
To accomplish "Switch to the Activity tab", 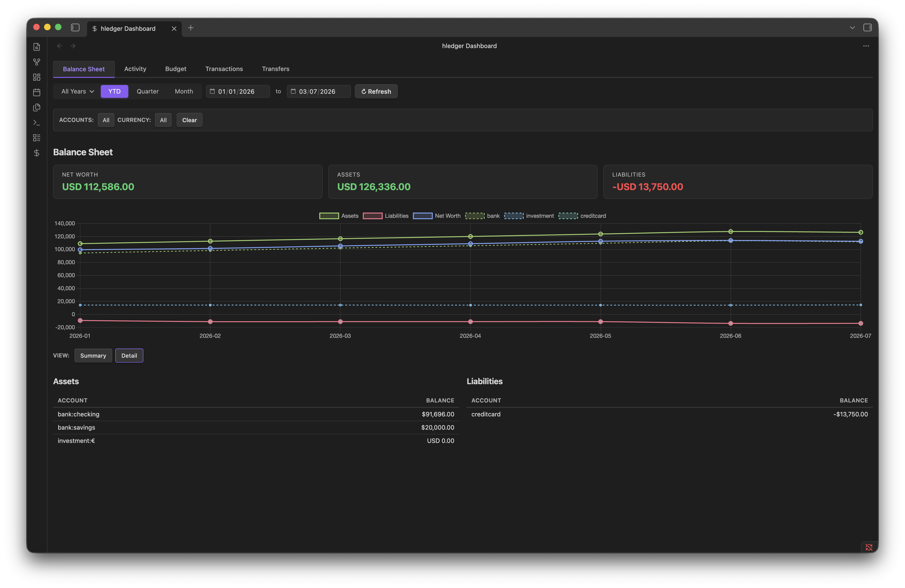I will coord(135,69).
